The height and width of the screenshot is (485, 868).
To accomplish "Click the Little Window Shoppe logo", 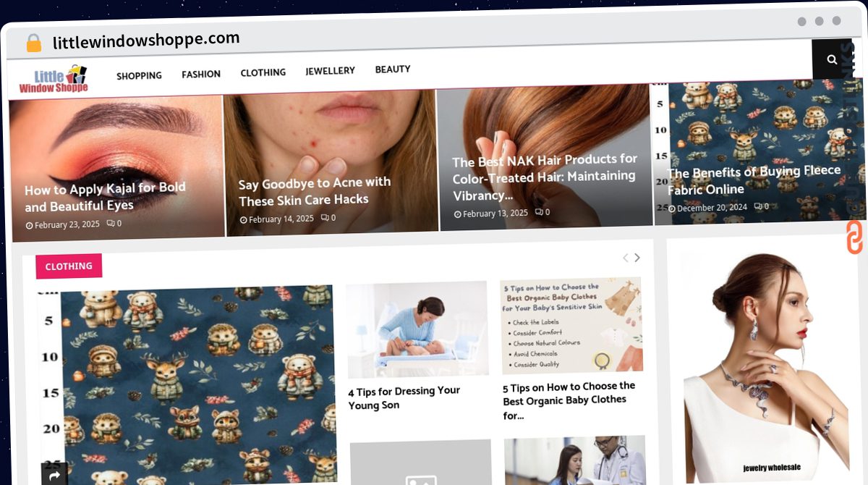I will [54, 80].
